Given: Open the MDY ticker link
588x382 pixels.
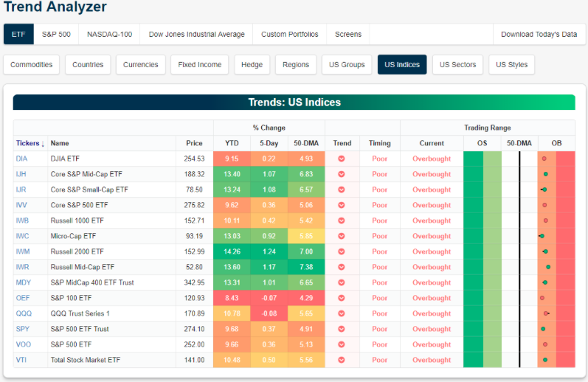Looking at the screenshot, I should (24, 282).
